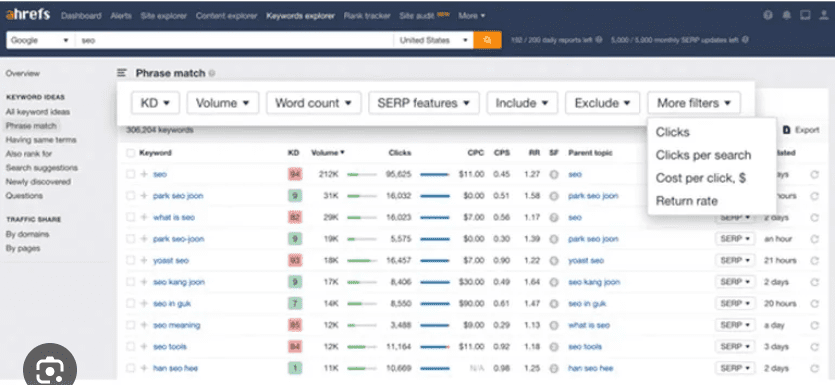Click SF icon for 'yoast seo' row
Image resolution: width=835 pixels, height=385 pixels.
[x=554, y=260]
